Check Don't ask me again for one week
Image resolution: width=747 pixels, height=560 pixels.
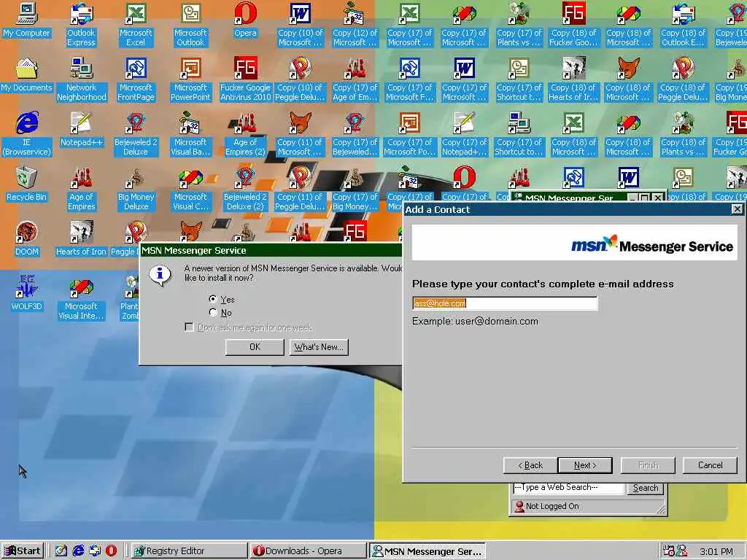[189, 327]
